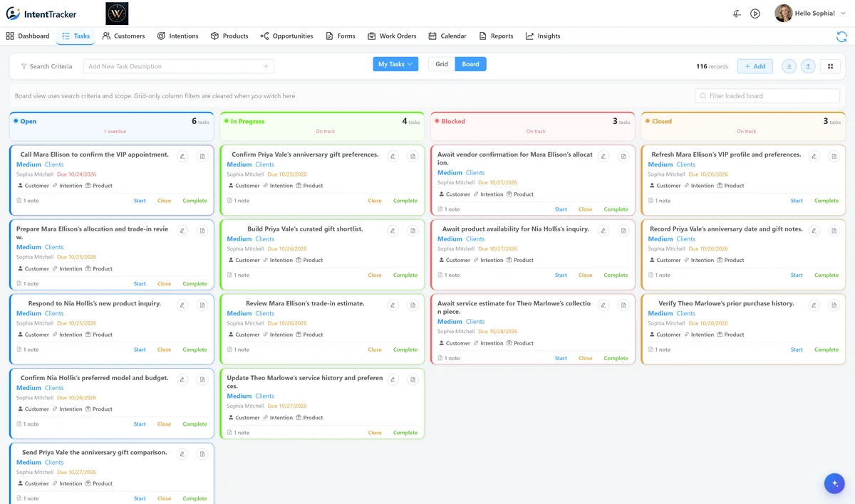
Task: Click the Add task button
Action: point(755,66)
